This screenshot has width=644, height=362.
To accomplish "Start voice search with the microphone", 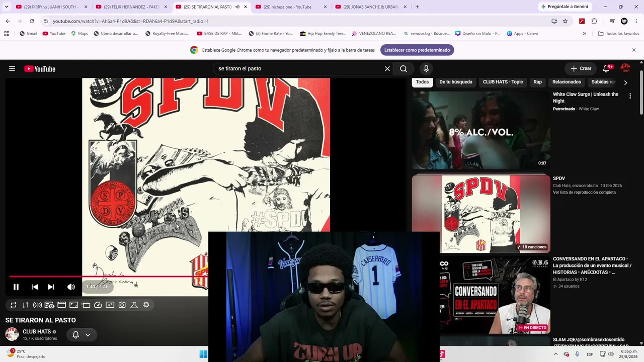I will 426,69.
